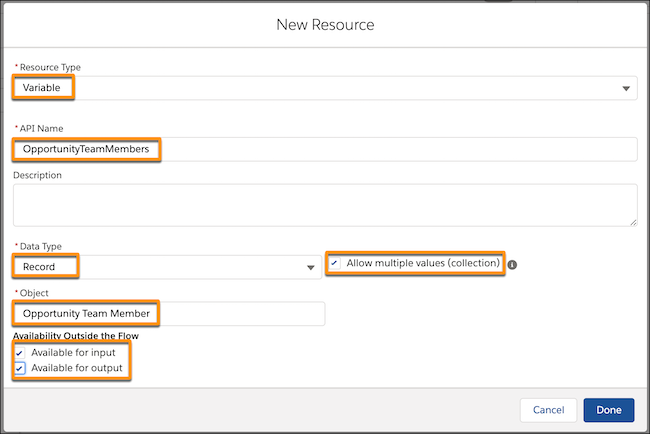Click the Description resize handle
This screenshot has width=650, height=434.
[x=633, y=223]
